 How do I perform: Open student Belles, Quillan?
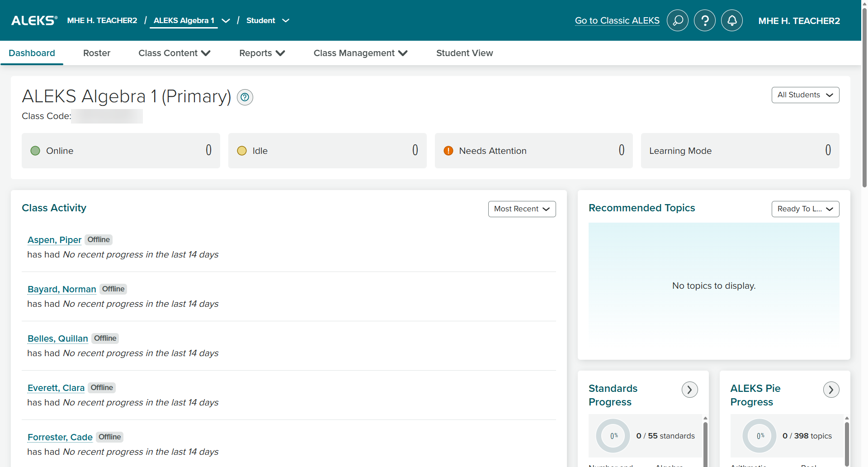pyautogui.click(x=58, y=338)
